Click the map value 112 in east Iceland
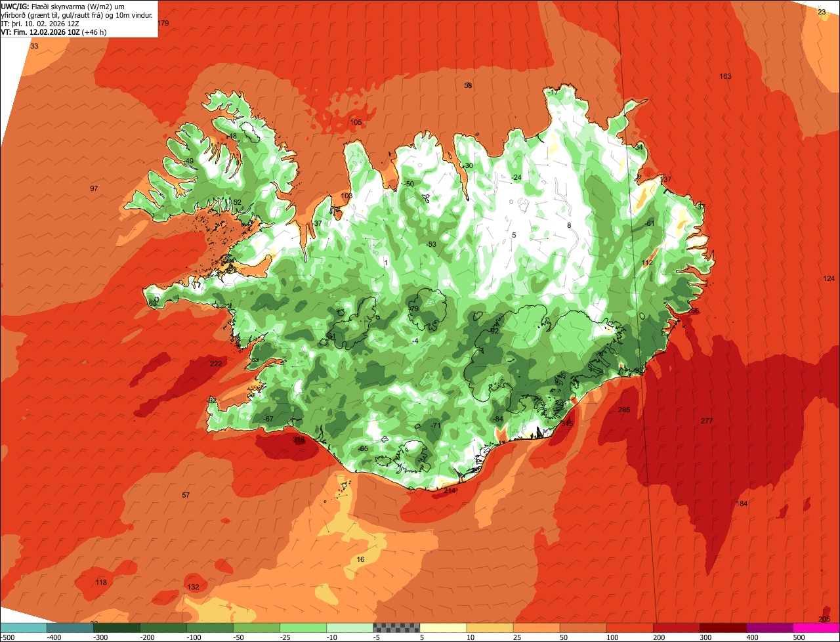The image size is (840, 642). (648, 263)
